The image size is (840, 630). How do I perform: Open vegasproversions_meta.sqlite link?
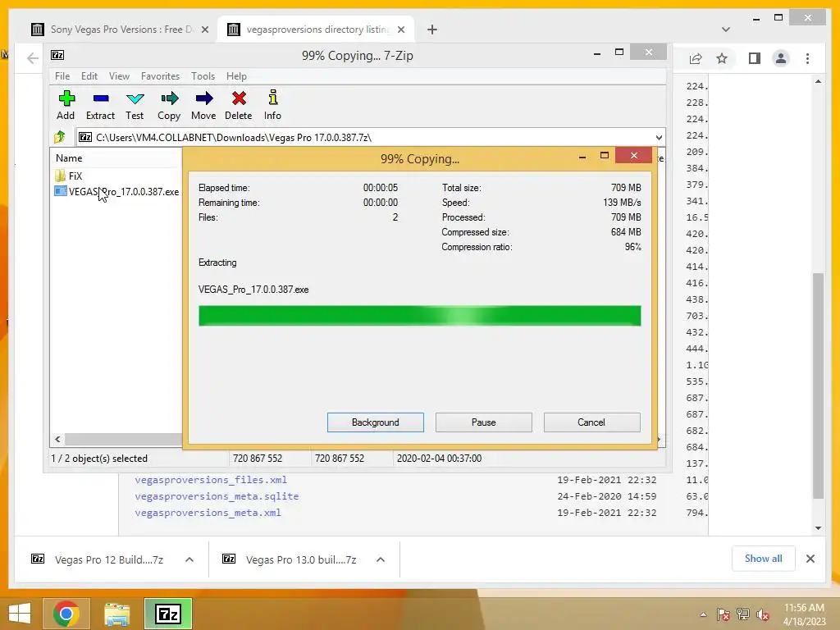click(x=217, y=496)
